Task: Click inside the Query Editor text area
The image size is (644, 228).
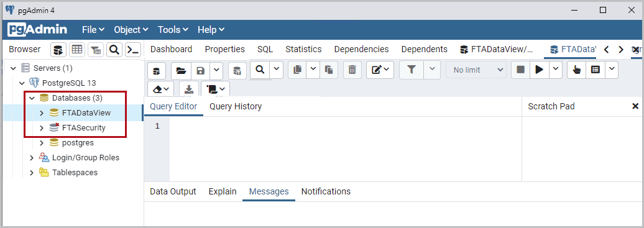Action: pyautogui.click(x=346, y=148)
